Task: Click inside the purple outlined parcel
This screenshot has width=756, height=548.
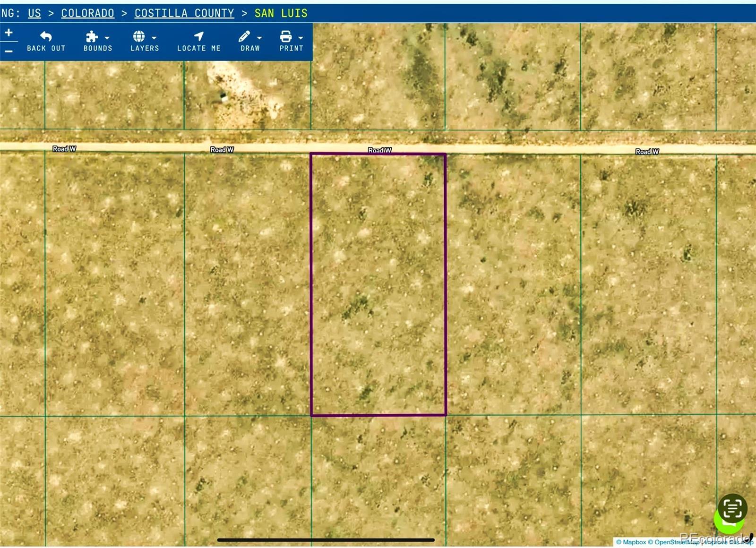Action: pos(378,284)
